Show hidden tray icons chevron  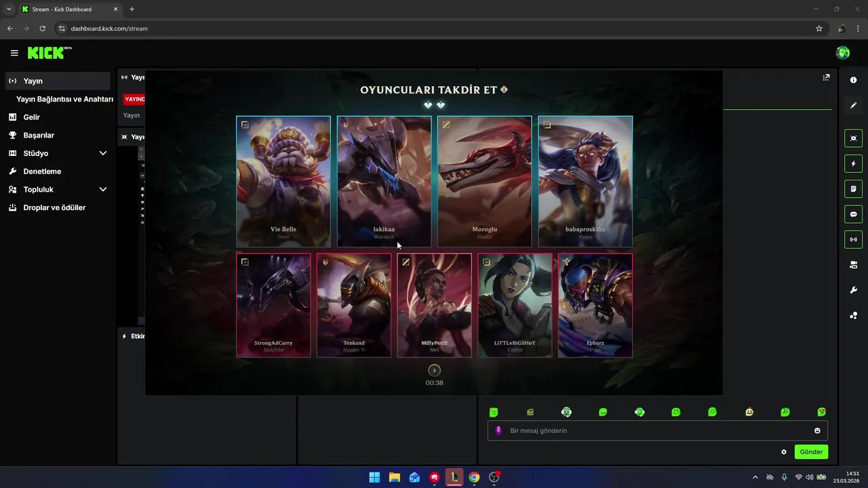pyautogui.click(x=755, y=477)
